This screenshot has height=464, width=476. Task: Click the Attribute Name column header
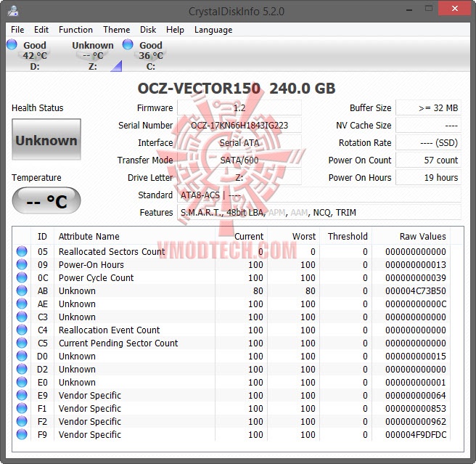tap(135, 237)
